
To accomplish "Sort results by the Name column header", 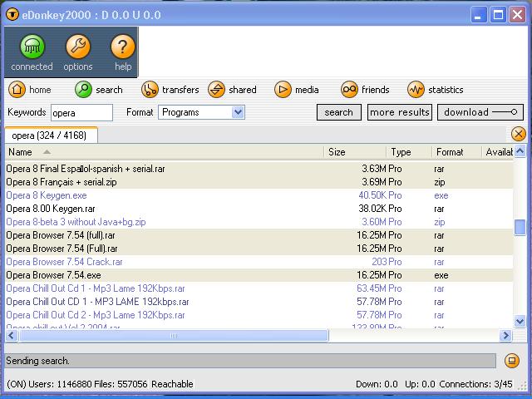I will click(165, 152).
